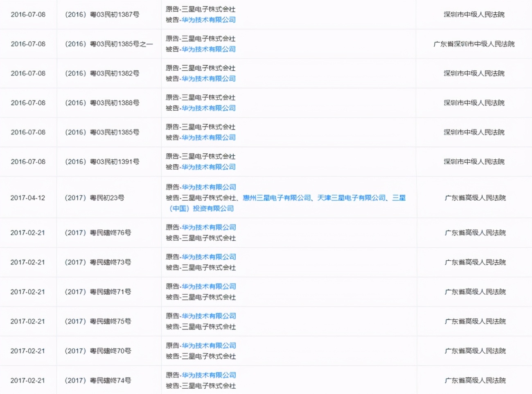Open the 华为技术有限公司 defendant link in case 1387号

click(x=209, y=20)
